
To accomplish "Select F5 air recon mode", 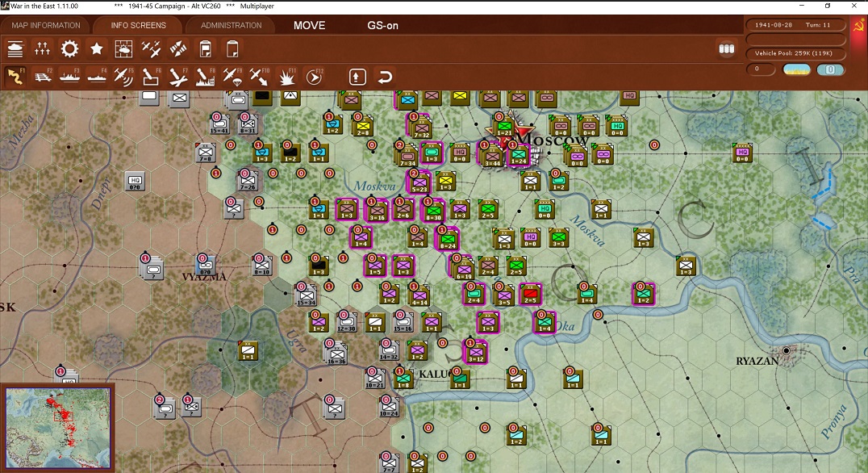I will tap(123, 77).
